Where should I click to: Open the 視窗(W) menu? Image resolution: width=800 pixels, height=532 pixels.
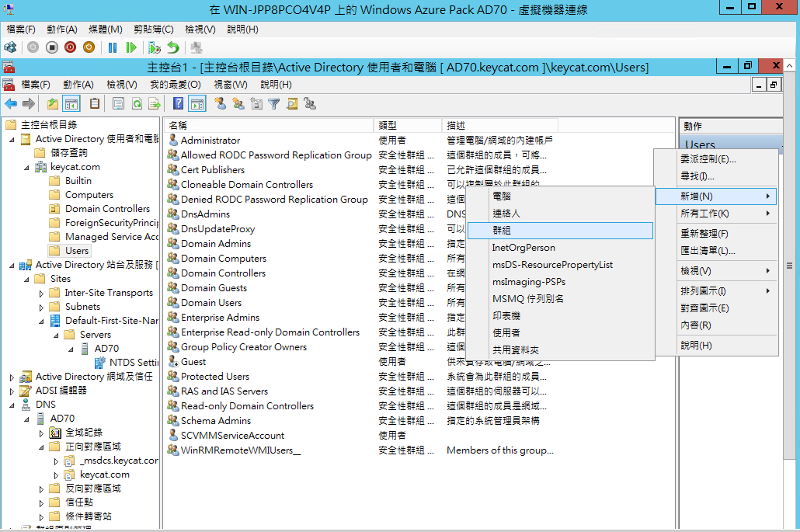(x=231, y=85)
